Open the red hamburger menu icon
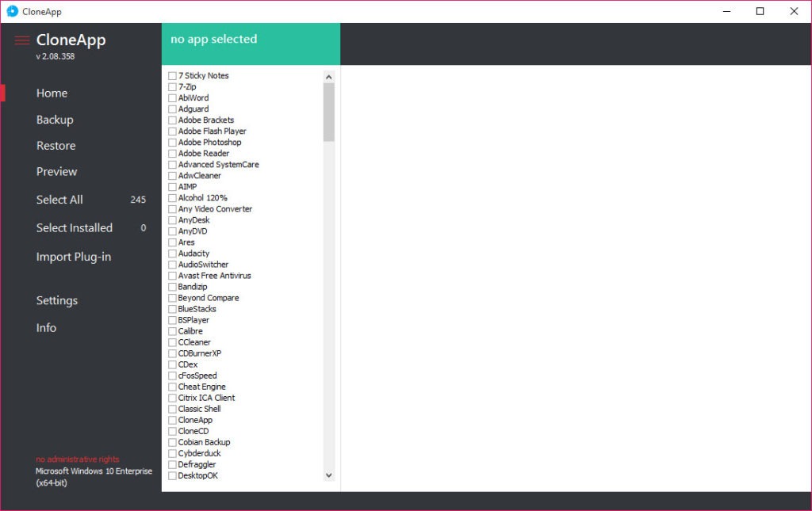 21,40
